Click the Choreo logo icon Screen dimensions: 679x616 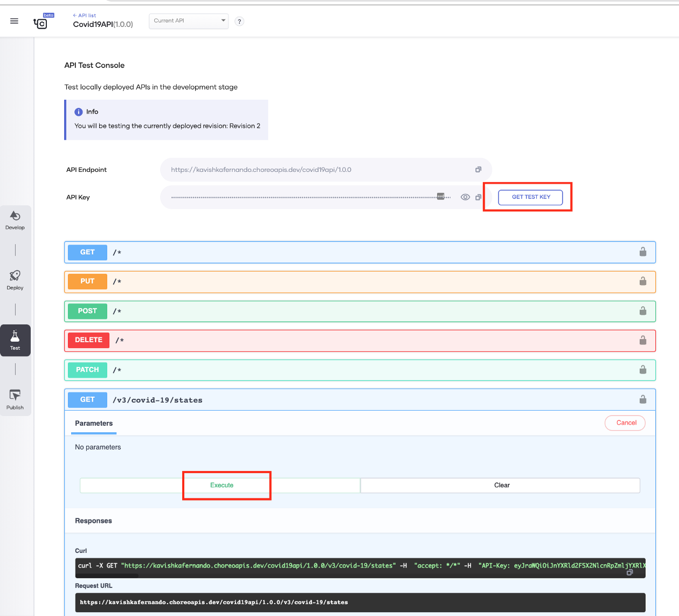40,23
